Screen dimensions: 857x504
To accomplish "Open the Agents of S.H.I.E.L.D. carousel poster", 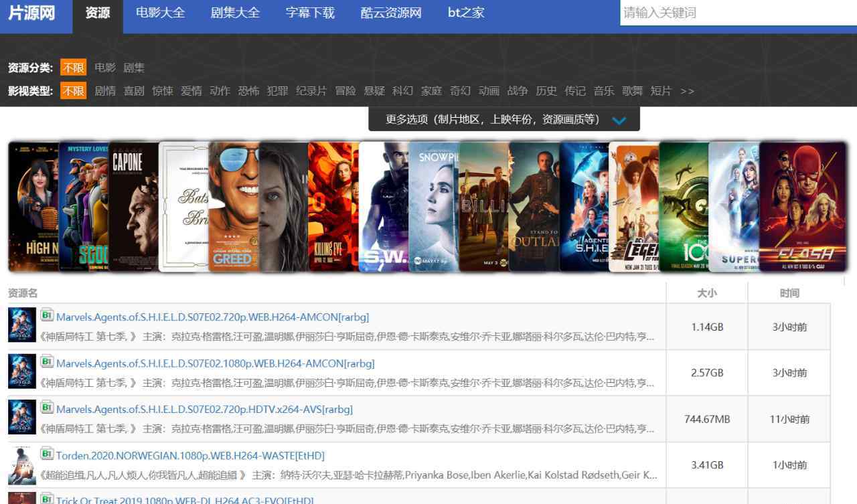I will point(584,207).
